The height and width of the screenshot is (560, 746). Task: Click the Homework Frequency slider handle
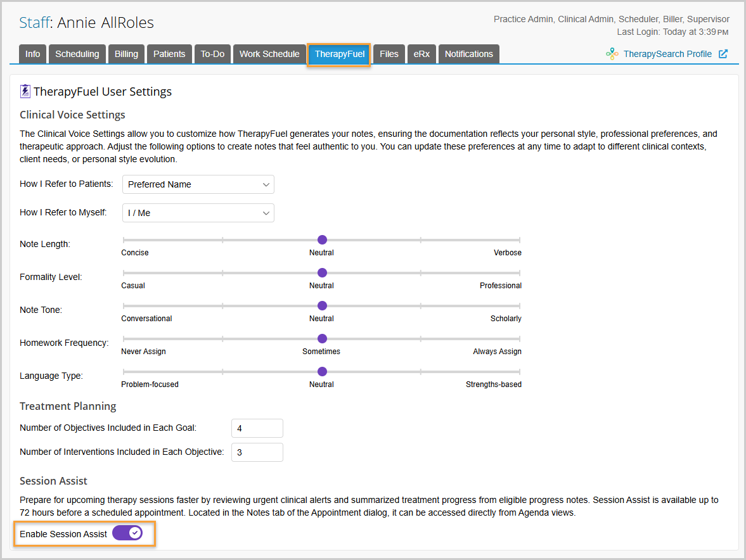pos(322,338)
